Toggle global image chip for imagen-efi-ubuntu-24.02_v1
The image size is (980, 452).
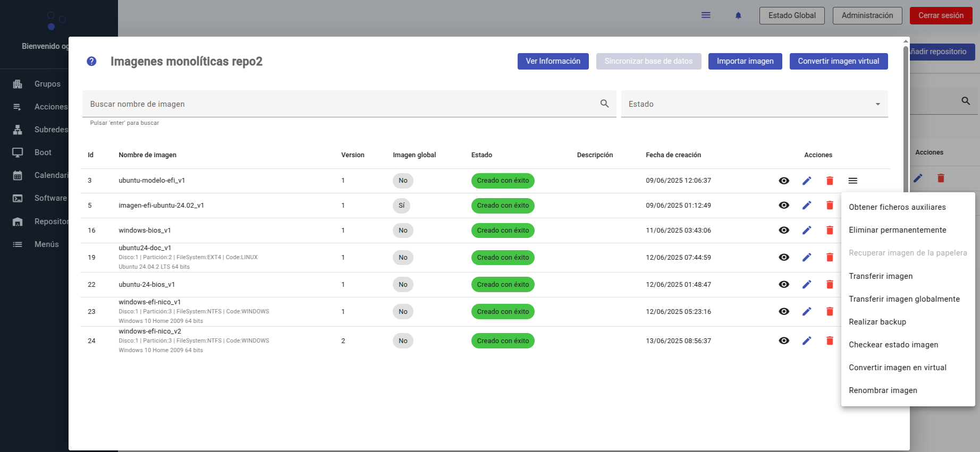[x=401, y=206]
